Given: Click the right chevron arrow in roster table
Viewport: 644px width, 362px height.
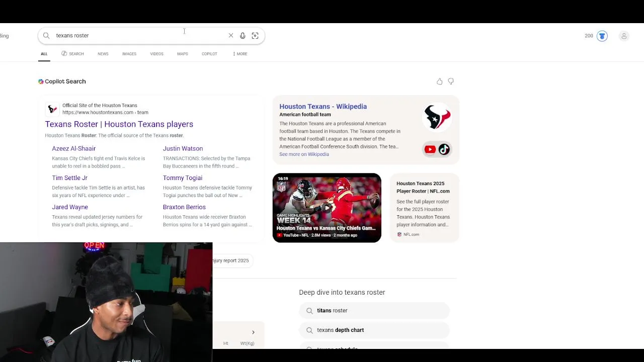Looking at the screenshot, I should pyautogui.click(x=253, y=332).
